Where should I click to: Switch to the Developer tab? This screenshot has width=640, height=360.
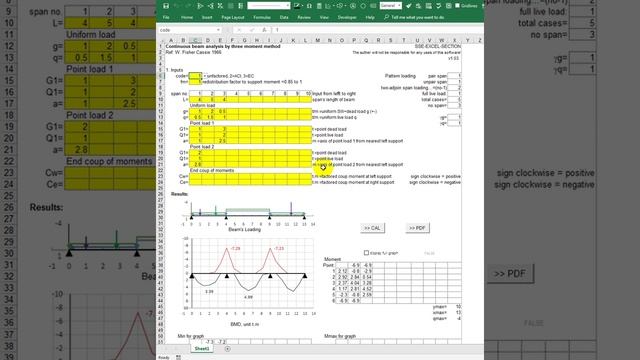coord(347,17)
